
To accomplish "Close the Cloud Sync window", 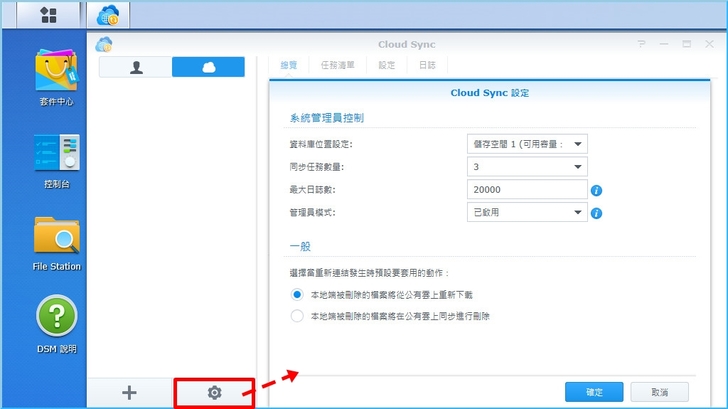I will coord(709,44).
